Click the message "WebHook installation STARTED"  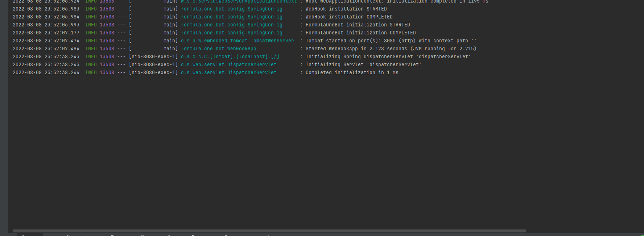point(346,9)
